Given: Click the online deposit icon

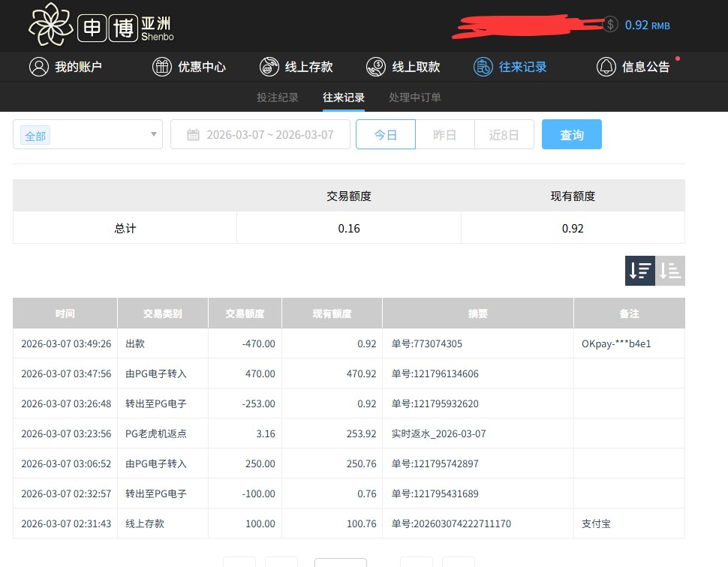Looking at the screenshot, I should pos(269,67).
